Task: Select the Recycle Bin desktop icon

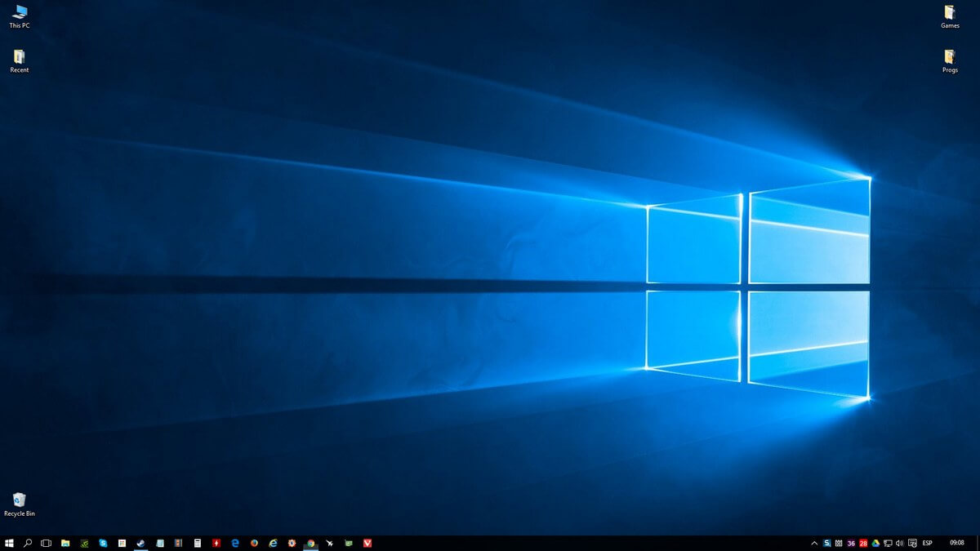Action: click(x=19, y=504)
